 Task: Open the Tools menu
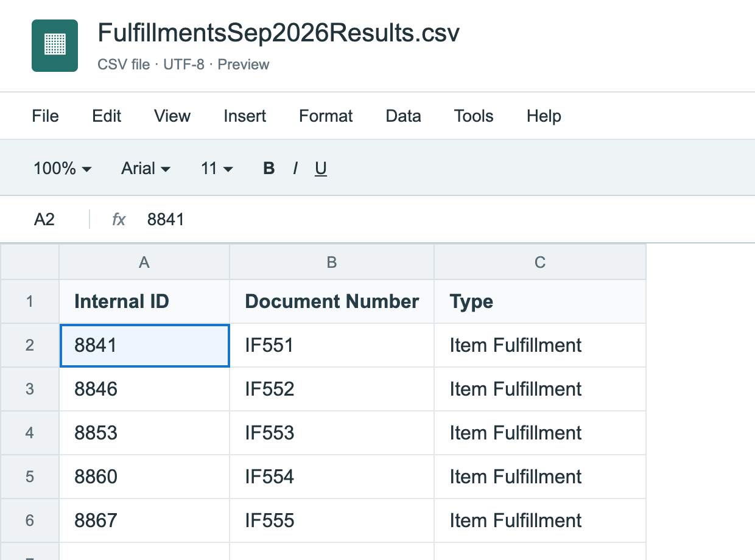[x=474, y=116]
